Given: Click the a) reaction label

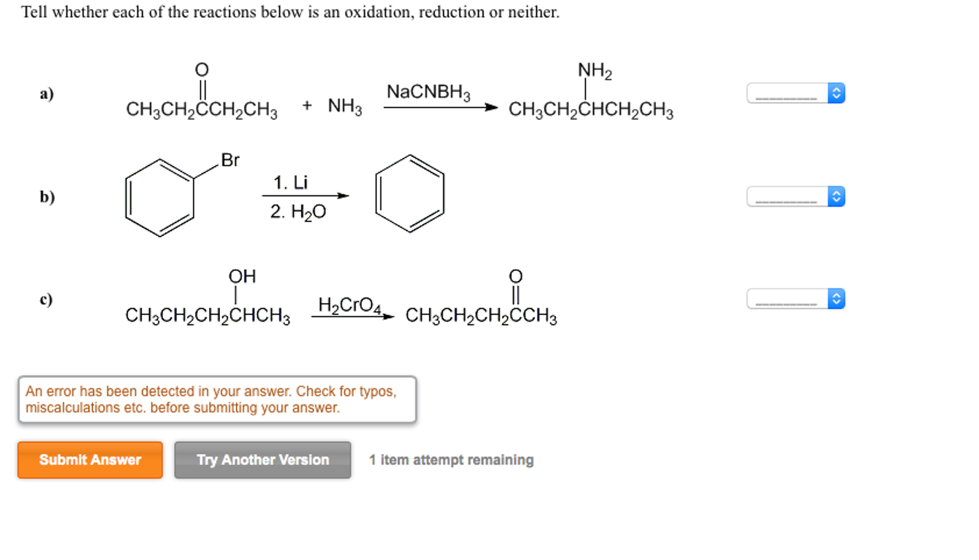Looking at the screenshot, I should [46, 94].
